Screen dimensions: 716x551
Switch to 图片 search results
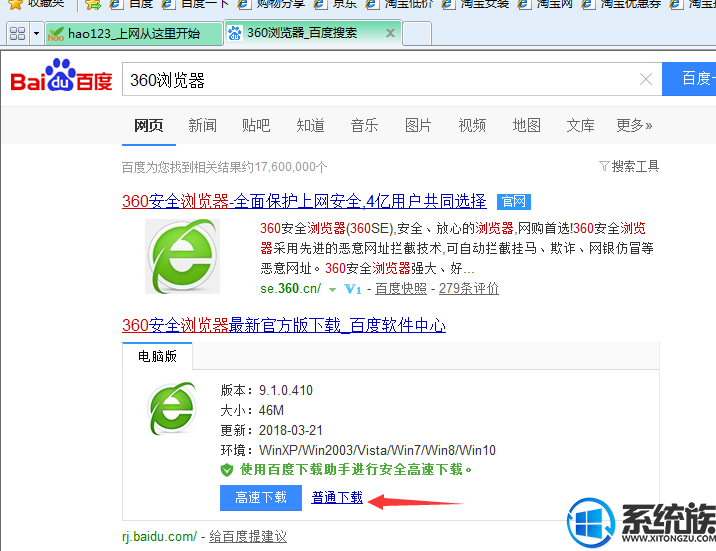coord(418,125)
